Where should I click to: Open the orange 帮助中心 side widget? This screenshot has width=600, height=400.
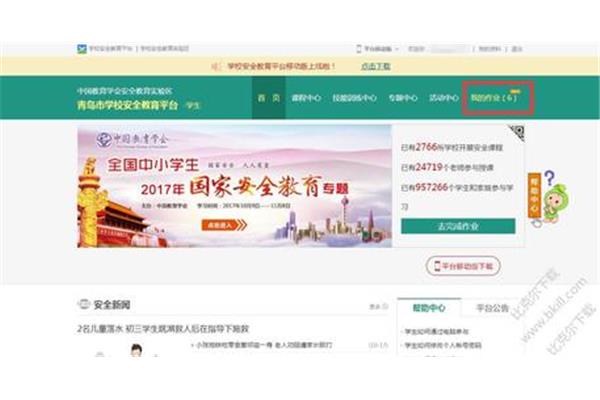tap(534, 195)
